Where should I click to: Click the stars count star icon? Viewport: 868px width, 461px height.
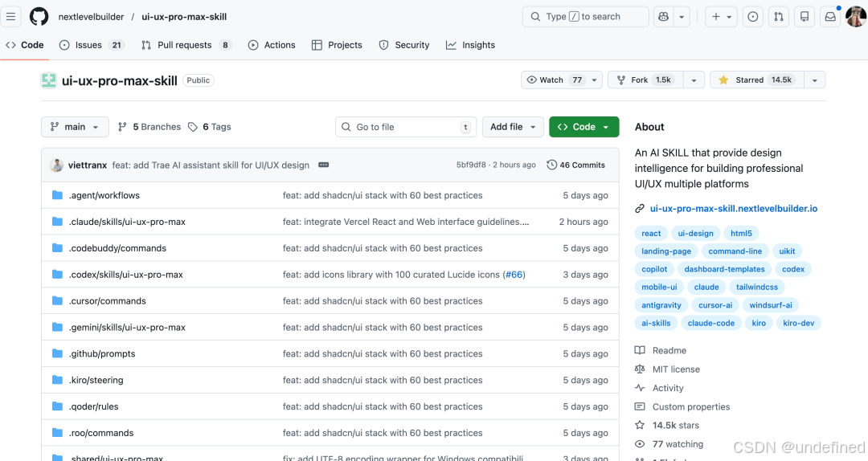(x=640, y=425)
